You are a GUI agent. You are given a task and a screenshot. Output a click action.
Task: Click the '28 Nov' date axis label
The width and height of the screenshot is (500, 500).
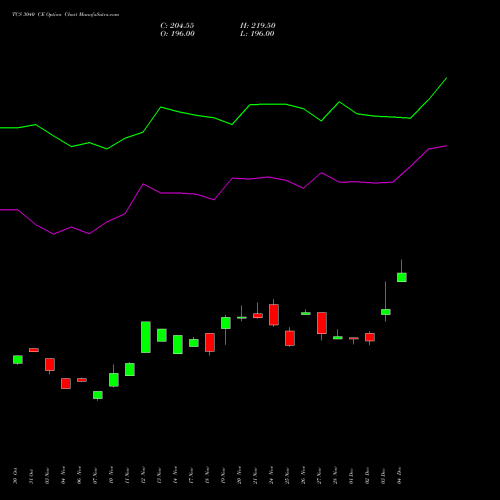coord(335,475)
